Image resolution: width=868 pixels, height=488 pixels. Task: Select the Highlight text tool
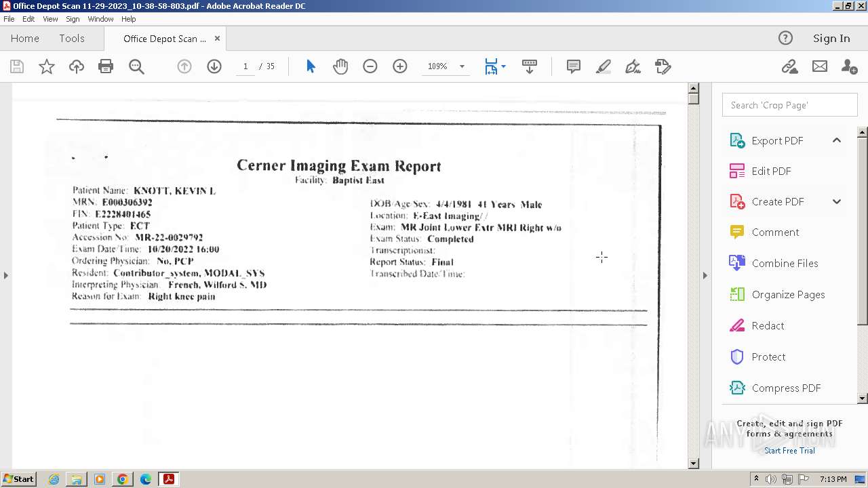[x=604, y=66]
